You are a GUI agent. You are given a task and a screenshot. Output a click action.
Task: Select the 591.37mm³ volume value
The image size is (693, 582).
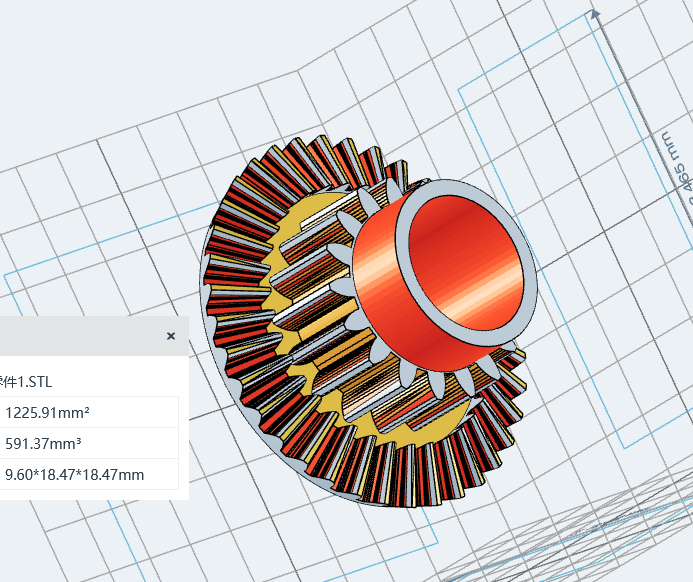(43, 443)
